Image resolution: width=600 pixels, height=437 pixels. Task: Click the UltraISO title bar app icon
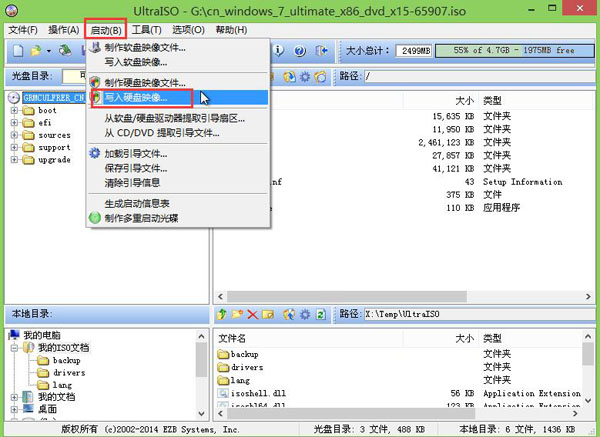(x=11, y=10)
